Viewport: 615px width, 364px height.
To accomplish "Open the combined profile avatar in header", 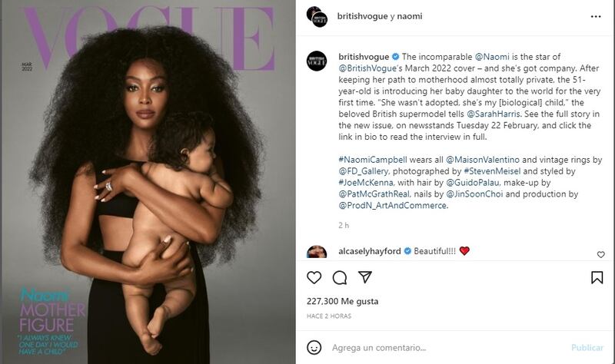I will pyautogui.click(x=317, y=17).
